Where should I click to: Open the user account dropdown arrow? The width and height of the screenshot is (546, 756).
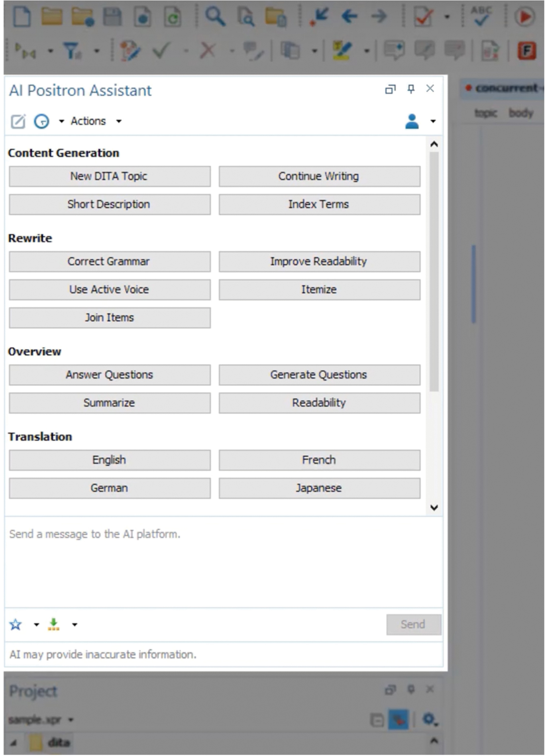(x=433, y=121)
